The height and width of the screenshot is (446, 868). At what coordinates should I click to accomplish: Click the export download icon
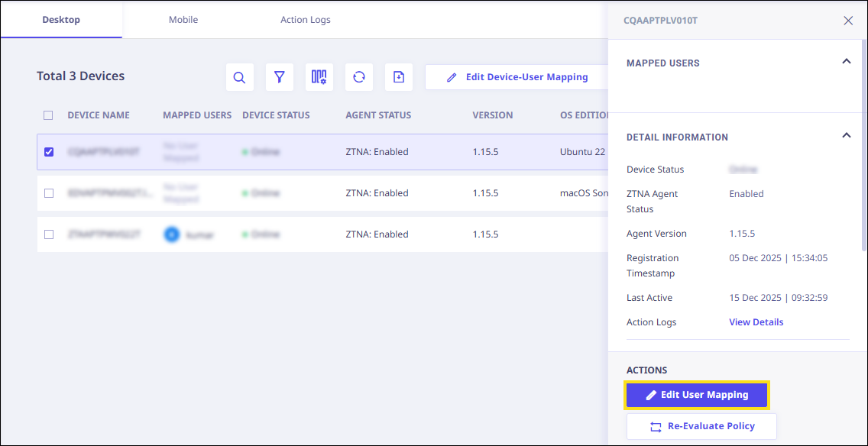(x=399, y=77)
